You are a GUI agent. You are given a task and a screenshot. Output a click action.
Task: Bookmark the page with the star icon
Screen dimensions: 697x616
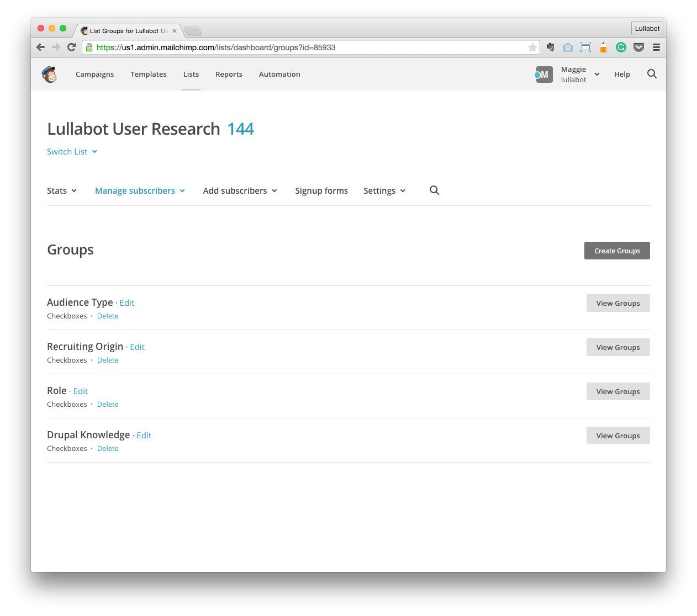(x=532, y=47)
